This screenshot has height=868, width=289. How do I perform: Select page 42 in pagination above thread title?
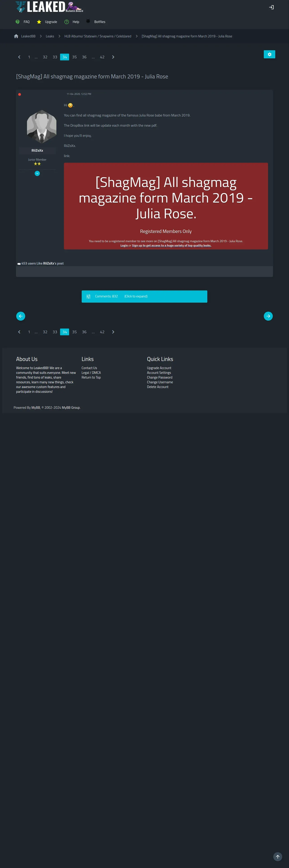coord(102,57)
